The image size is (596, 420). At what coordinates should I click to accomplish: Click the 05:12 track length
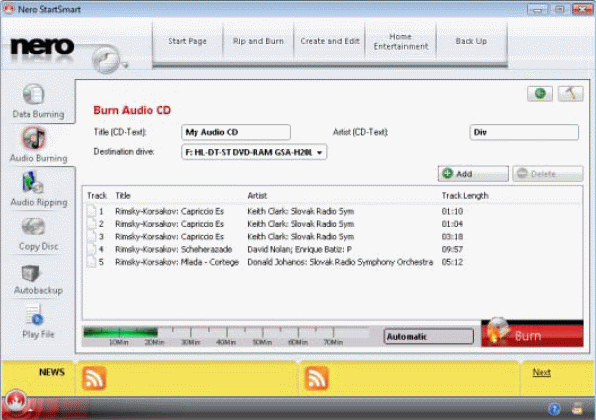point(452,262)
